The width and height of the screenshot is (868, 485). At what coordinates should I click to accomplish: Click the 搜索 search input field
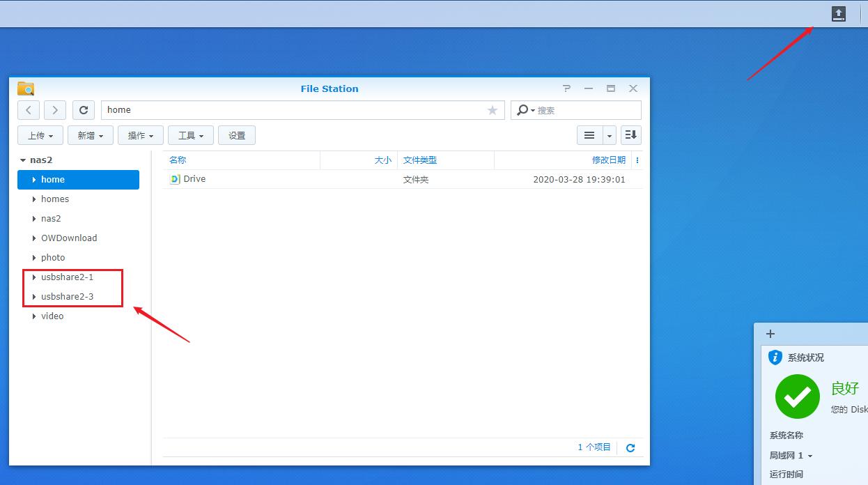587,110
